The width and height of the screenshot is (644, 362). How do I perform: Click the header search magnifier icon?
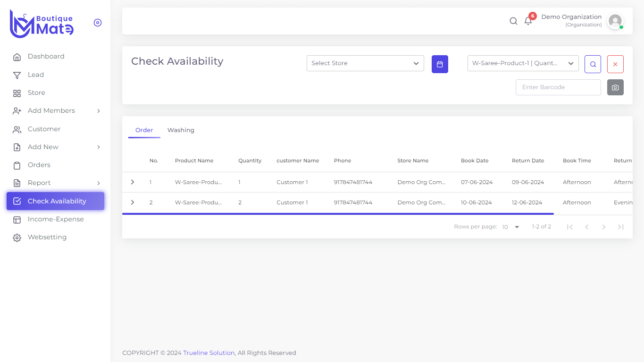[x=513, y=21]
